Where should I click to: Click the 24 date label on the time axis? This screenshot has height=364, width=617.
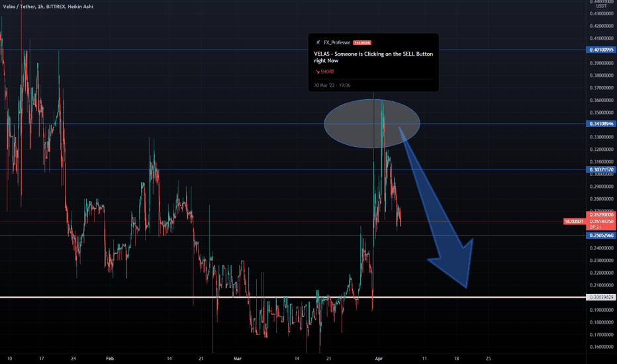73,359
